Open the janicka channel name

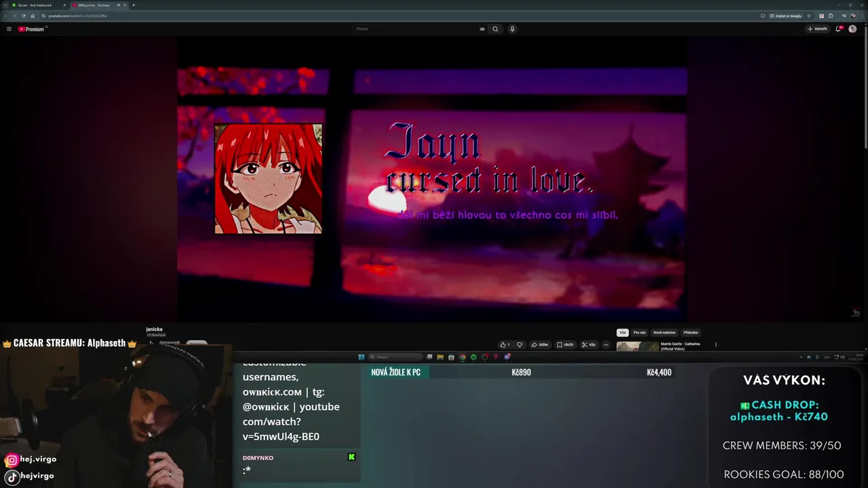(x=154, y=329)
